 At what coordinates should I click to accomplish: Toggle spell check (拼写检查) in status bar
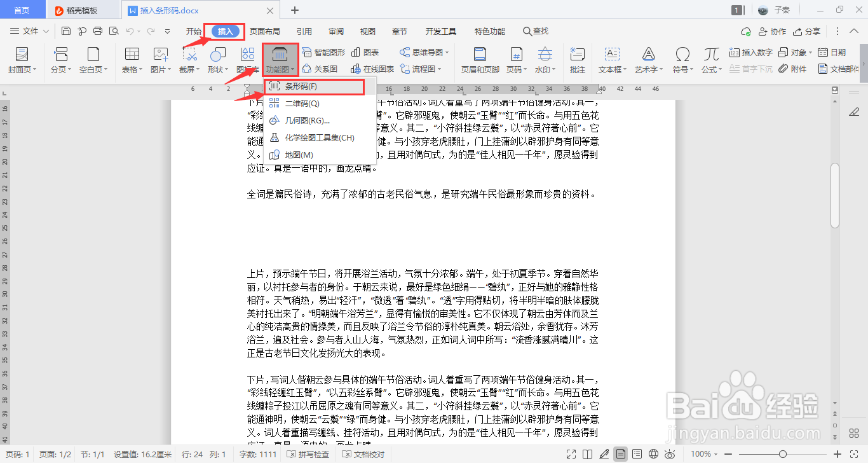tap(308, 454)
